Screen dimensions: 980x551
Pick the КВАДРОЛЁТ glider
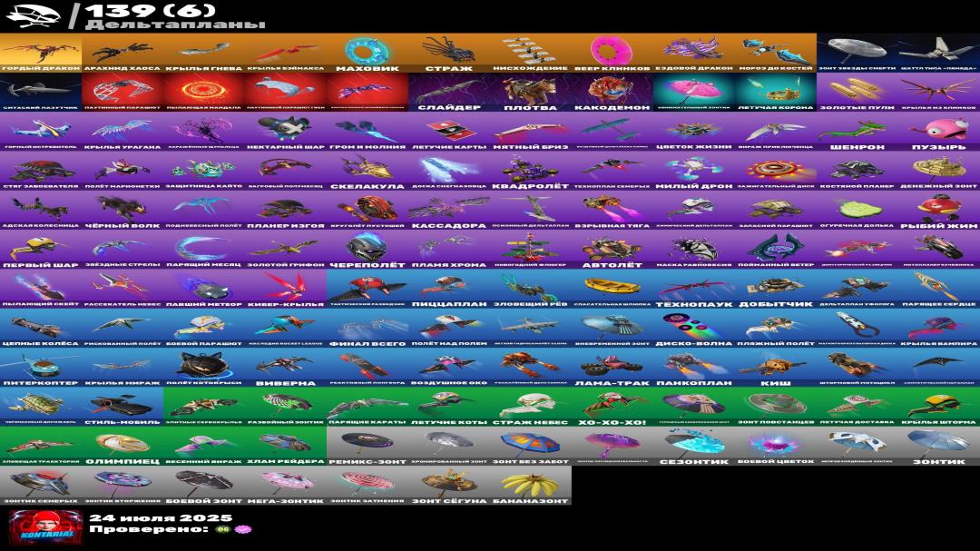point(531,172)
